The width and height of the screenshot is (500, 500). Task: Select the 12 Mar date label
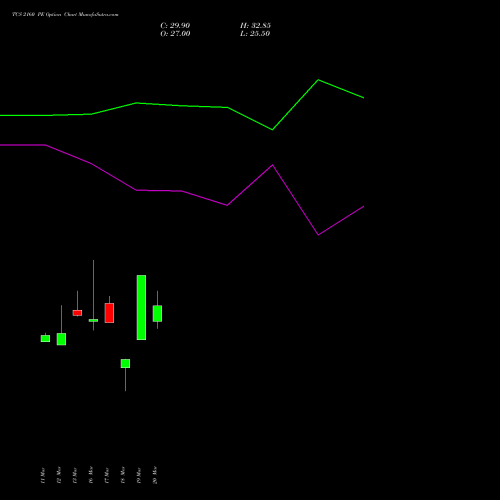59,475
